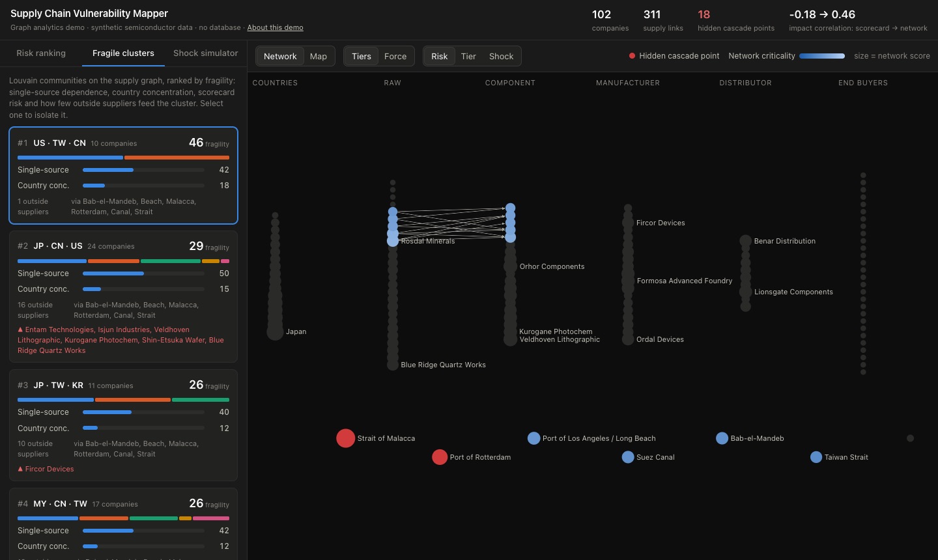Viewport: 938px width, 560px height.
Task: Click the red Strait of Malacca node
Action: (345, 438)
